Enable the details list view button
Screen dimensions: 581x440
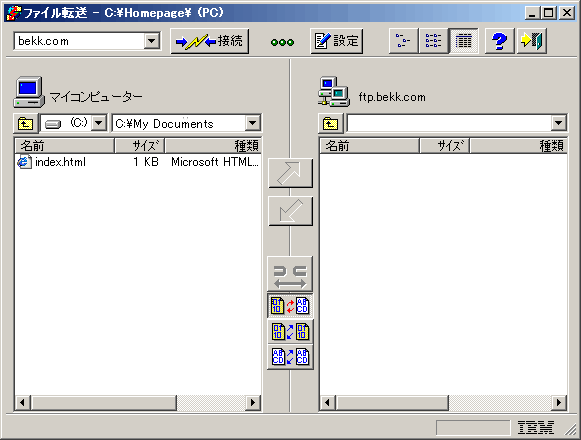463,41
